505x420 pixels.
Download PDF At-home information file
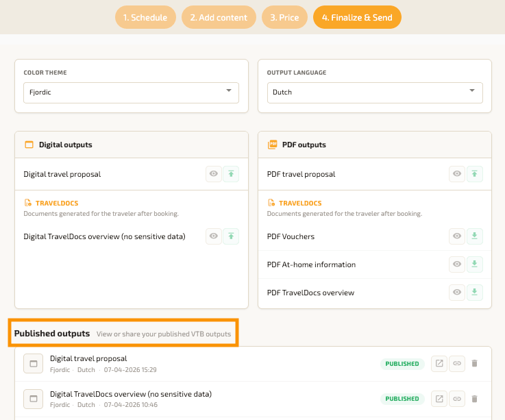(474, 264)
